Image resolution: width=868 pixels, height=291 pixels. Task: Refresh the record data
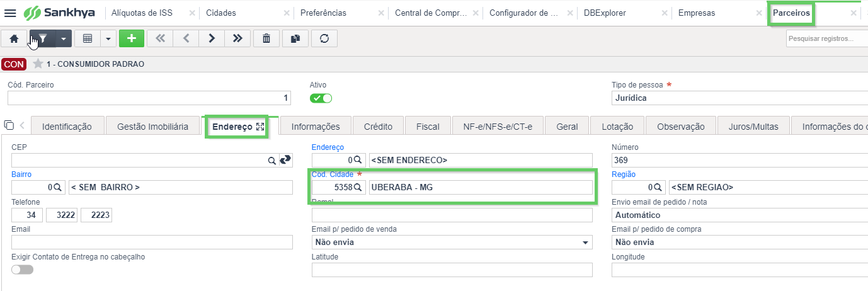click(324, 38)
